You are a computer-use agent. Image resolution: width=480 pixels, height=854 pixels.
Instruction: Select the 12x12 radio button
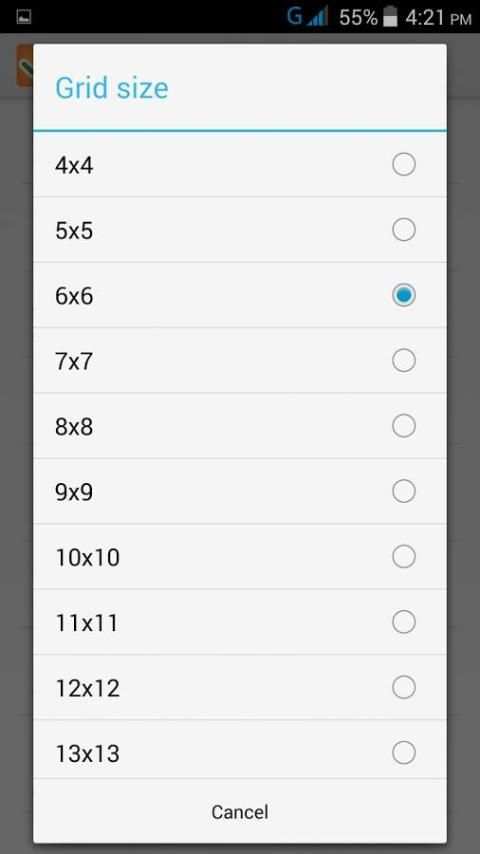(404, 687)
